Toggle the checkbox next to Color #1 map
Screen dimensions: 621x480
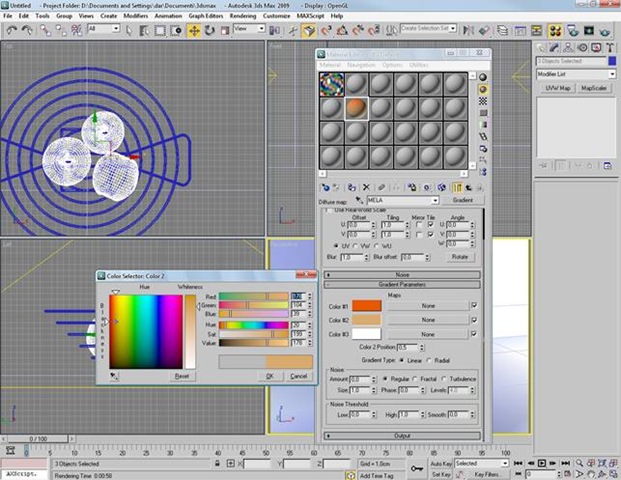(473, 305)
